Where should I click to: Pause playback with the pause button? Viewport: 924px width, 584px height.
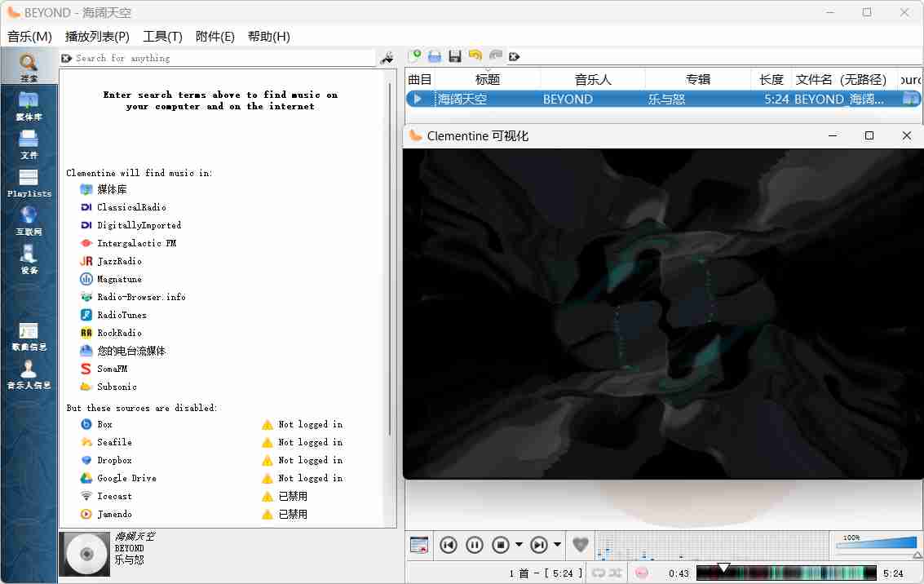point(475,545)
